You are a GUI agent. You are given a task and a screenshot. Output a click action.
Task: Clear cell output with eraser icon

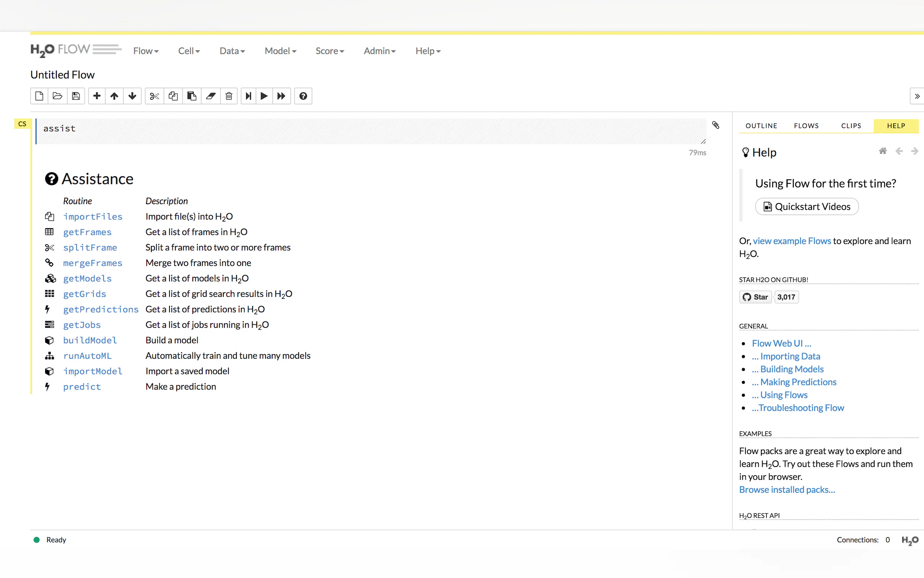[211, 96]
